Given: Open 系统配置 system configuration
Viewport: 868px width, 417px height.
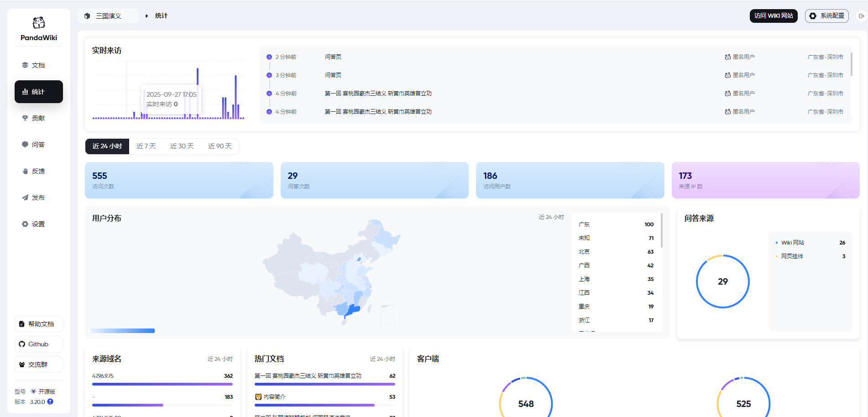Looking at the screenshot, I should (x=826, y=16).
